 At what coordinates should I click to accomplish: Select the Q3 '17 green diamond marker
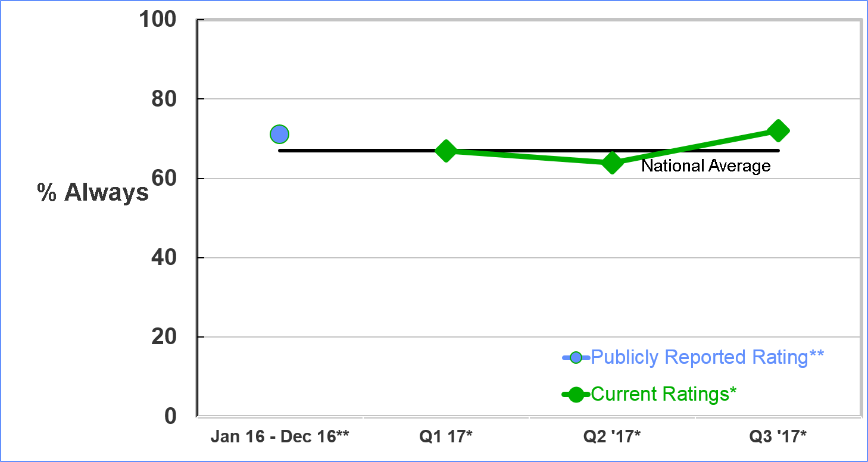778,130
